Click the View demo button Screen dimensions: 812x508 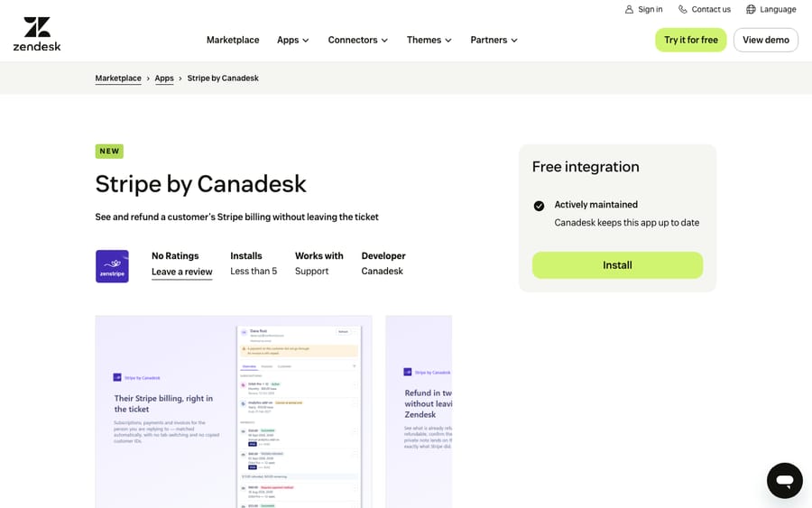pos(765,40)
